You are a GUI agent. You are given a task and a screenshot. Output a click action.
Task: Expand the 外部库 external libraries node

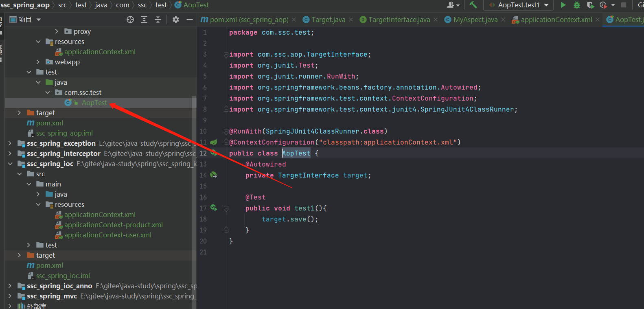coord(10,306)
